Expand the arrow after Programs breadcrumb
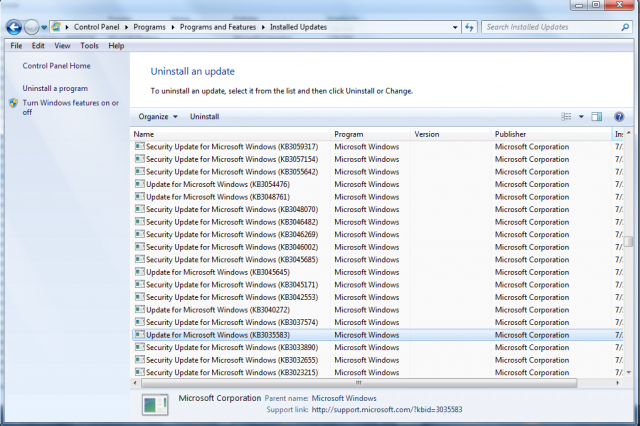 click(x=173, y=27)
